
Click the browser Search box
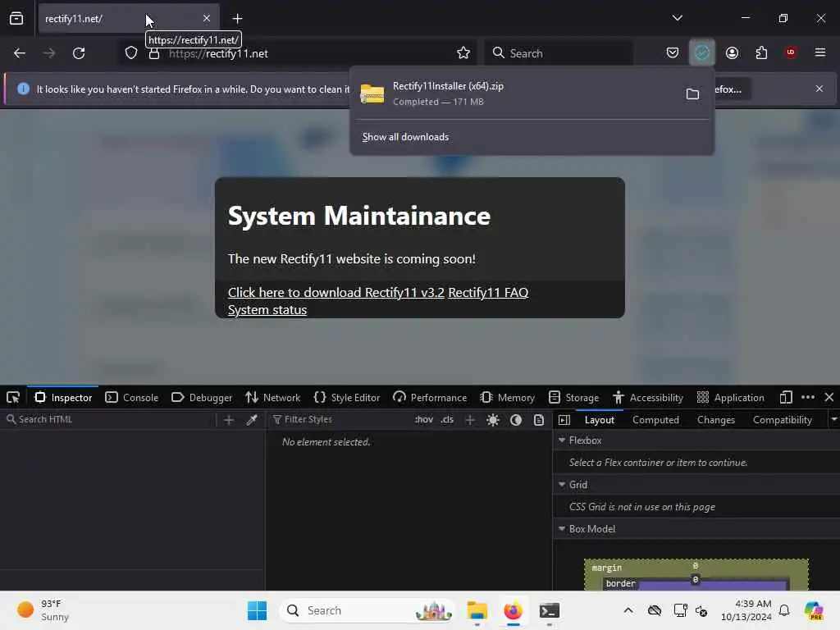(x=559, y=53)
